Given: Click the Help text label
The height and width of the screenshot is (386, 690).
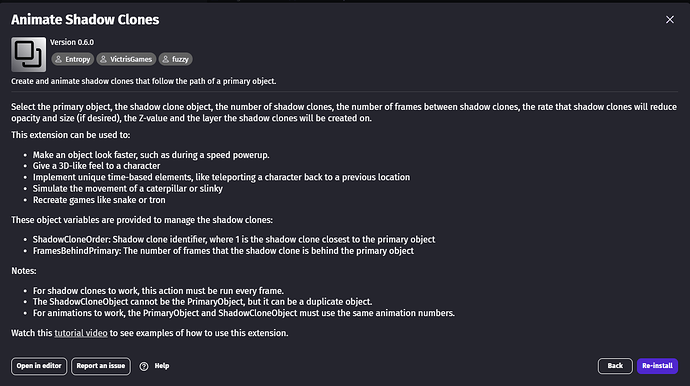Looking at the screenshot, I should pyautogui.click(x=162, y=366).
